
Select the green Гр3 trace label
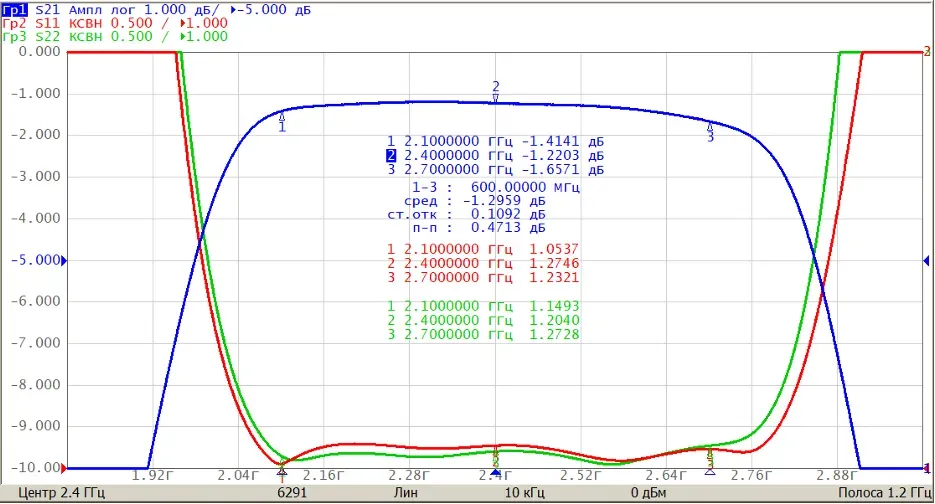point(14,36)
